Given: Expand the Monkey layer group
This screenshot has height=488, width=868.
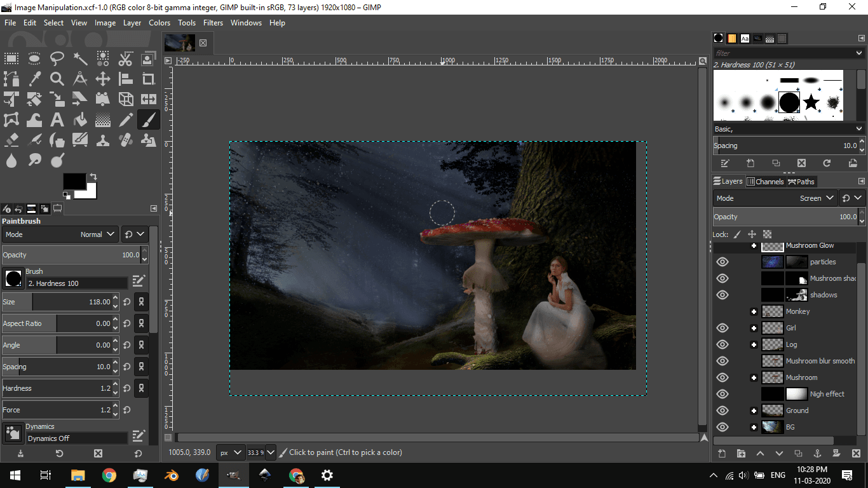Looking at the screenshot, I should (754, 311).
